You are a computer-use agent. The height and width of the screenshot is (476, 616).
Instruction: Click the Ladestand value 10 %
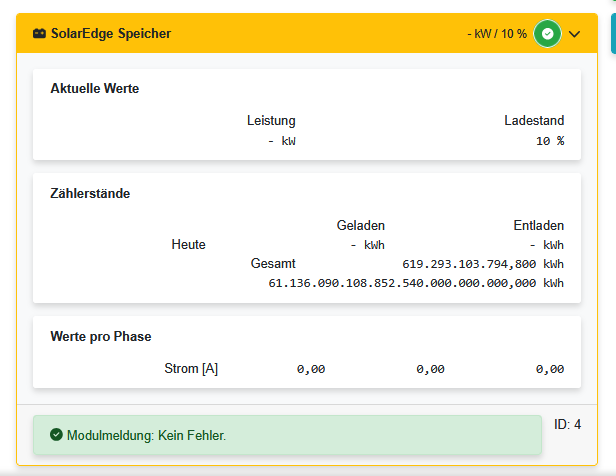point(550,141)
